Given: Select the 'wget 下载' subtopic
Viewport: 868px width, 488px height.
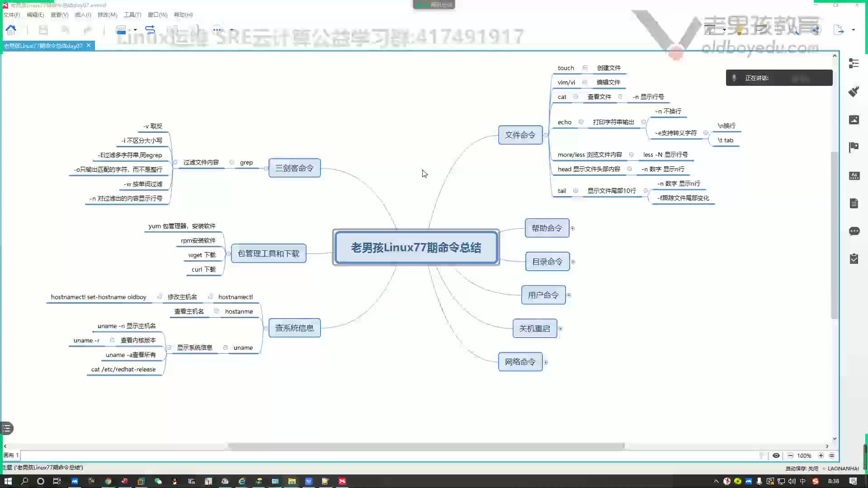Looking at the screenshot, I should 202,255.
